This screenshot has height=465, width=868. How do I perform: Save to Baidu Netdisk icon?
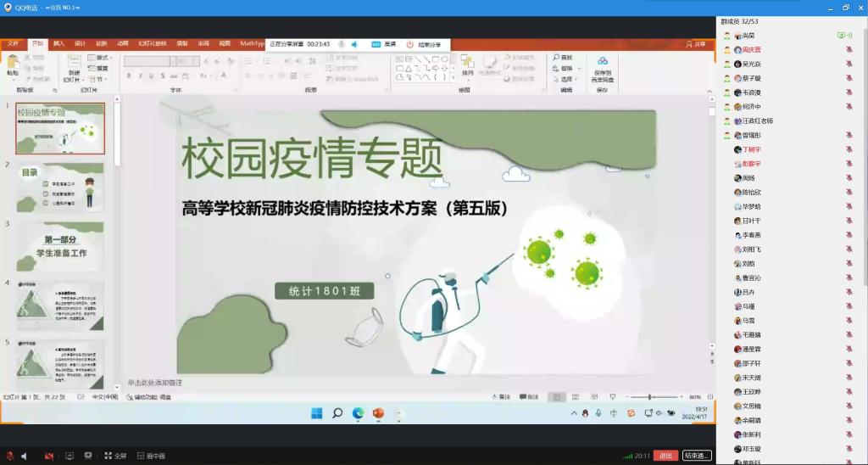[603, 68]
